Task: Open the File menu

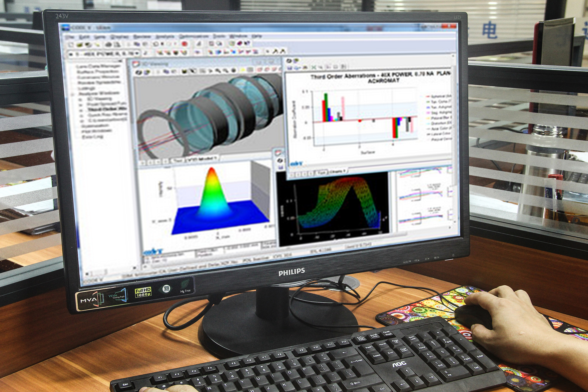Action: pos(70,37)
